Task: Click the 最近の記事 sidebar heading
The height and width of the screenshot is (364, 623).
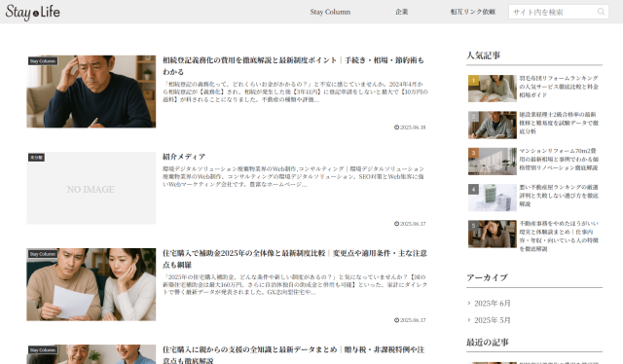Action: point(488,343)
